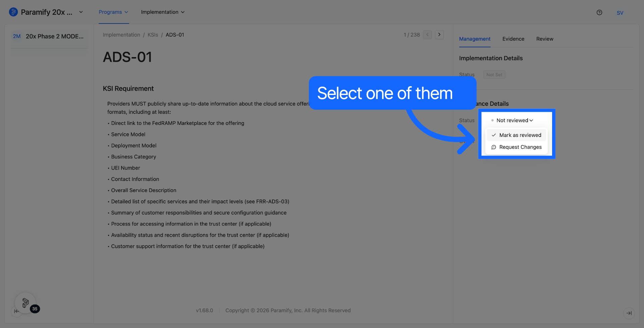This screenshot has height=328, width=644.
Task: Open the help question mark icon
Action: point(599,12)
